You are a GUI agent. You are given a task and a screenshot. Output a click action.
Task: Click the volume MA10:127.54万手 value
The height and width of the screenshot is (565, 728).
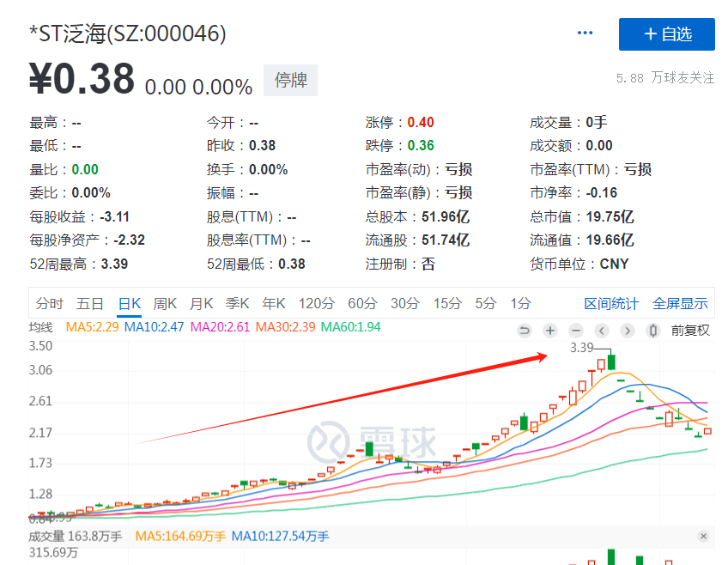coord(280,536)
